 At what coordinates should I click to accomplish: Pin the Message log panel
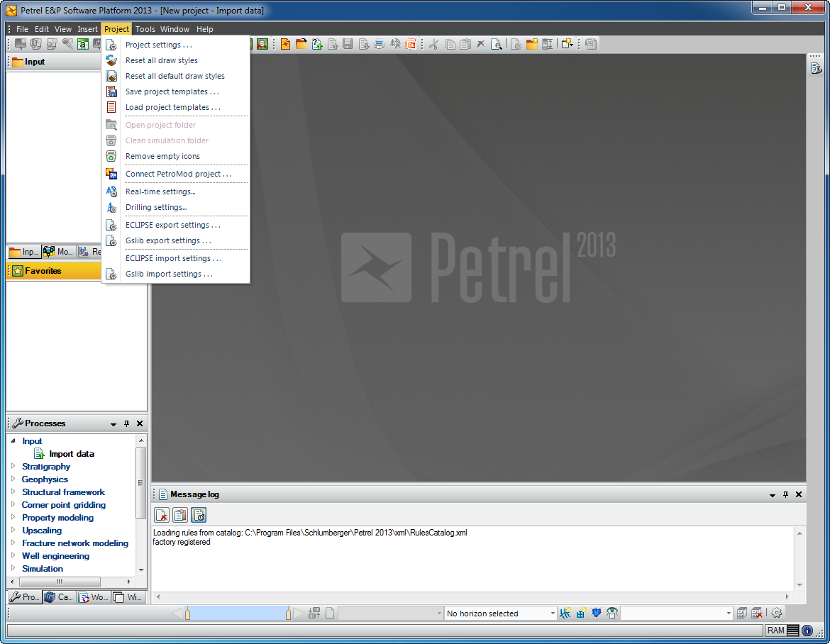tap(785, 494)
